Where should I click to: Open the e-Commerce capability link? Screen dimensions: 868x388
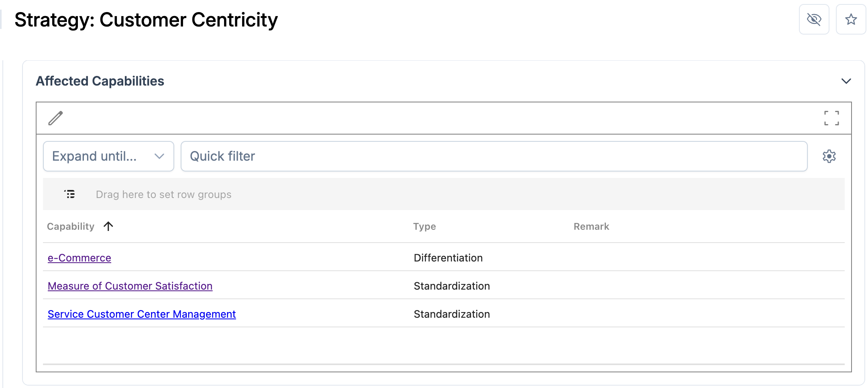(x=79, y=258)
